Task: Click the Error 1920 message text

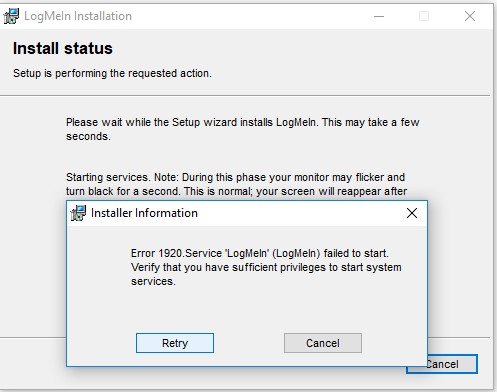Action: [260, 253]
